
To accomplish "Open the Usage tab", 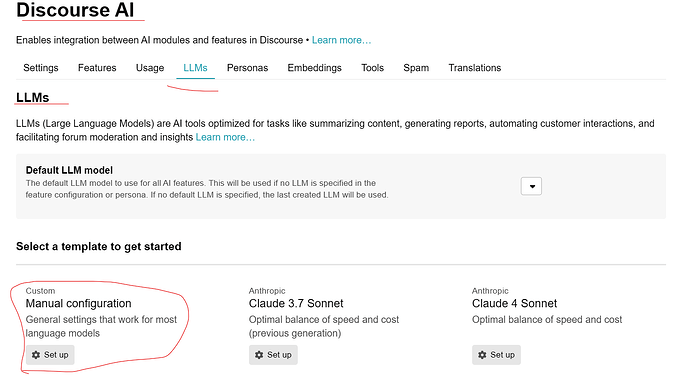I will pos(150,68).
